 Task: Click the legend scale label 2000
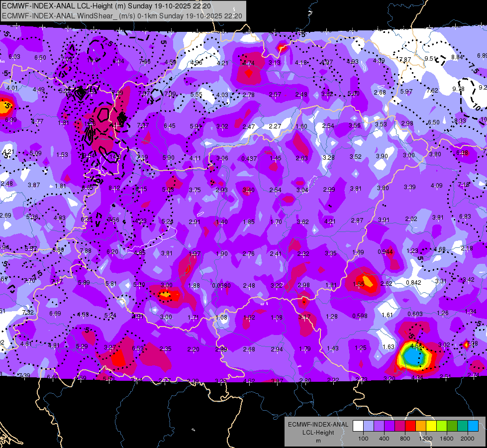(468, 439)
